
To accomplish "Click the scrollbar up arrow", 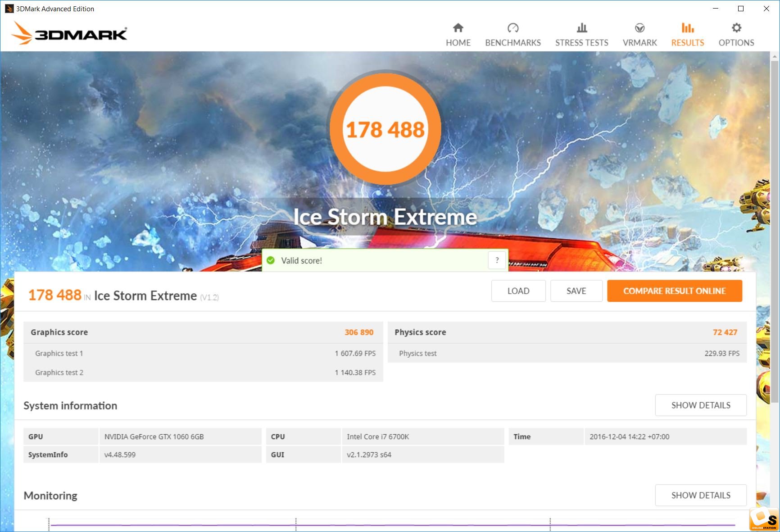I will pyautogui.click(x=775, y=56).
